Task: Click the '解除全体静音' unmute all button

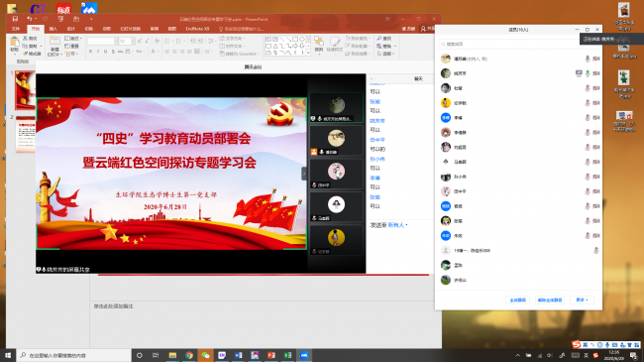Action: click(x=550, y=300)
